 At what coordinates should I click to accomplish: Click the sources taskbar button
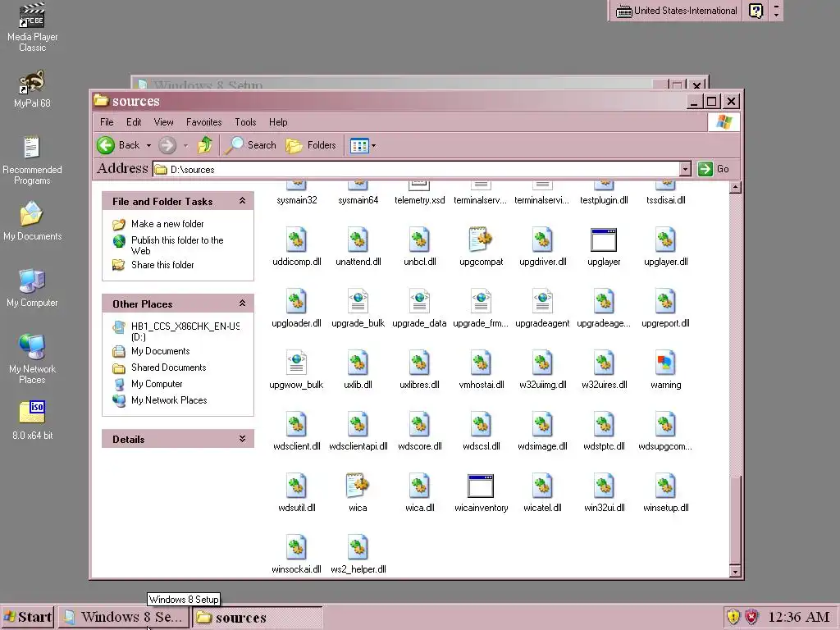pos(257,617)
